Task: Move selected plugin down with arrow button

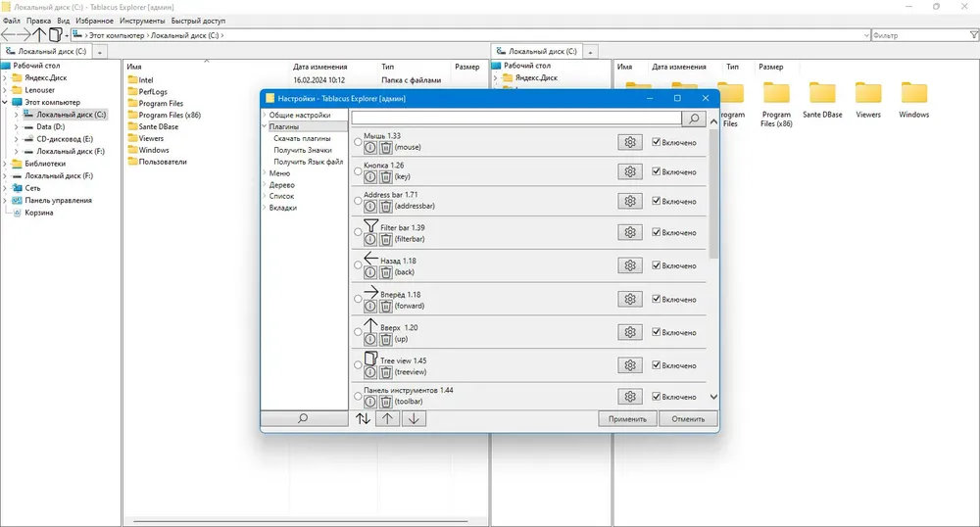Action: [414, 419]
